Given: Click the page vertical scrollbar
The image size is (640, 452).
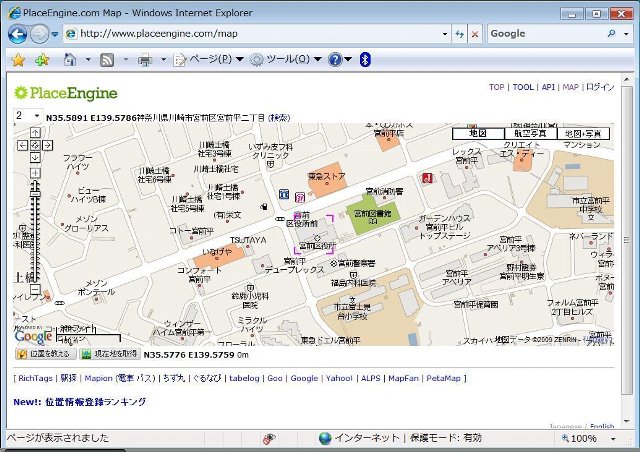Looking at the screenshot, I should pyautogui.click(x=627, y=240).
